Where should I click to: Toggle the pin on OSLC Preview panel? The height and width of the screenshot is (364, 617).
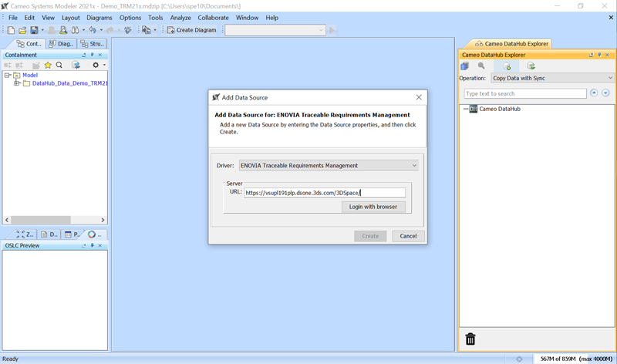point(92,245)
